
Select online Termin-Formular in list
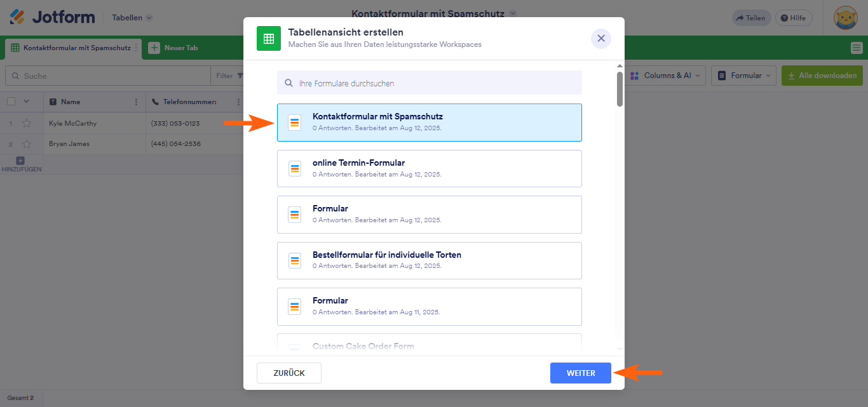429,168
